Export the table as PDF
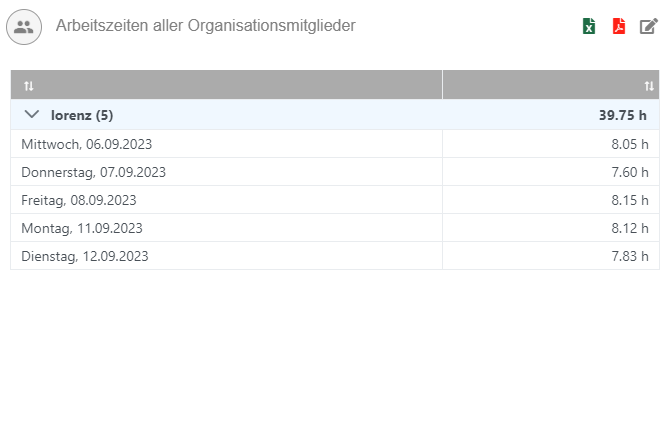 (619, 27)
